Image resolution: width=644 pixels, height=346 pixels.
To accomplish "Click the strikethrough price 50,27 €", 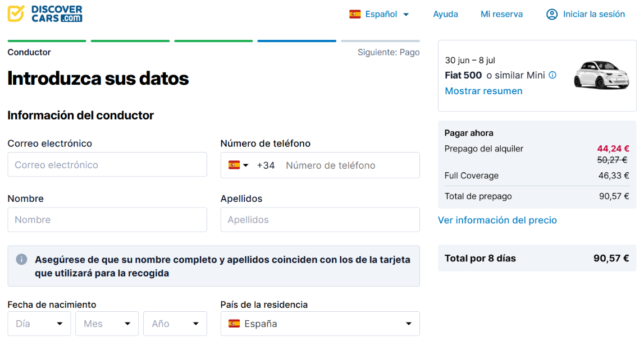I will pos(612,160).
